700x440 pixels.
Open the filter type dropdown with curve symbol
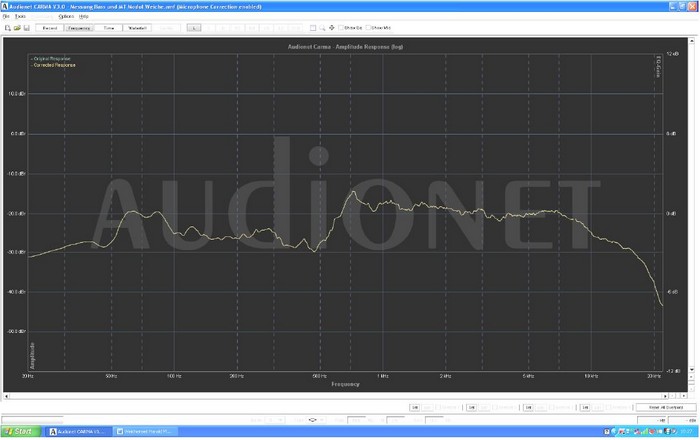[x=316, y=420]
